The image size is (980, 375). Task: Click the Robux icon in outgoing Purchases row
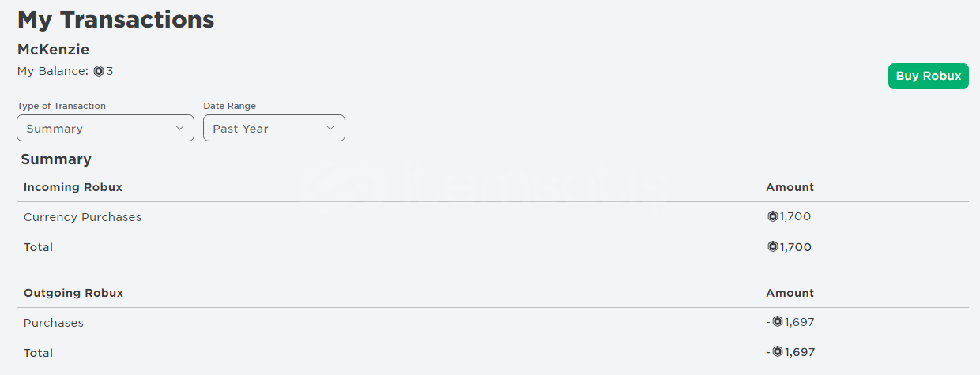pyautogui.click(x=778, y=322)
